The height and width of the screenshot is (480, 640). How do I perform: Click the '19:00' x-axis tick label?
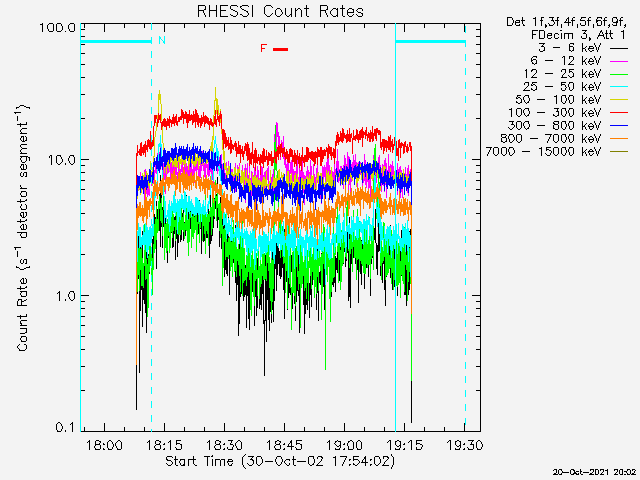(344, 445)
